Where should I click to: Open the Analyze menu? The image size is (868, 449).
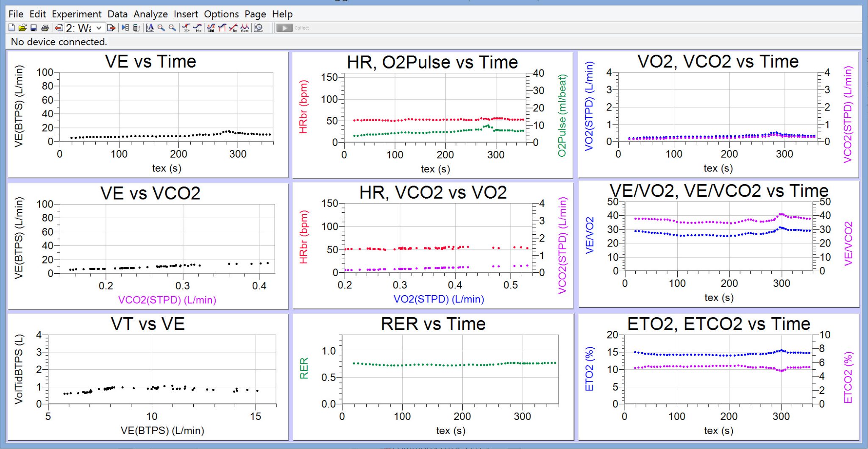point(150,14)
